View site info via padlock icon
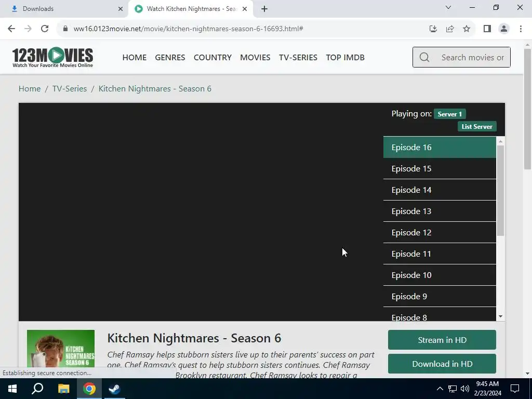Image resolution: width=532 pixels, height=399 pixels. 65,29
